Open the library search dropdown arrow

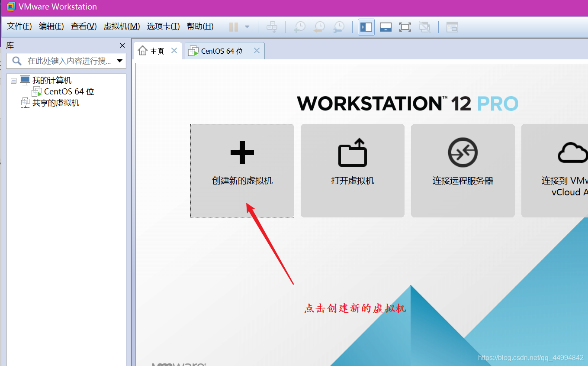(x=120, y=61)
